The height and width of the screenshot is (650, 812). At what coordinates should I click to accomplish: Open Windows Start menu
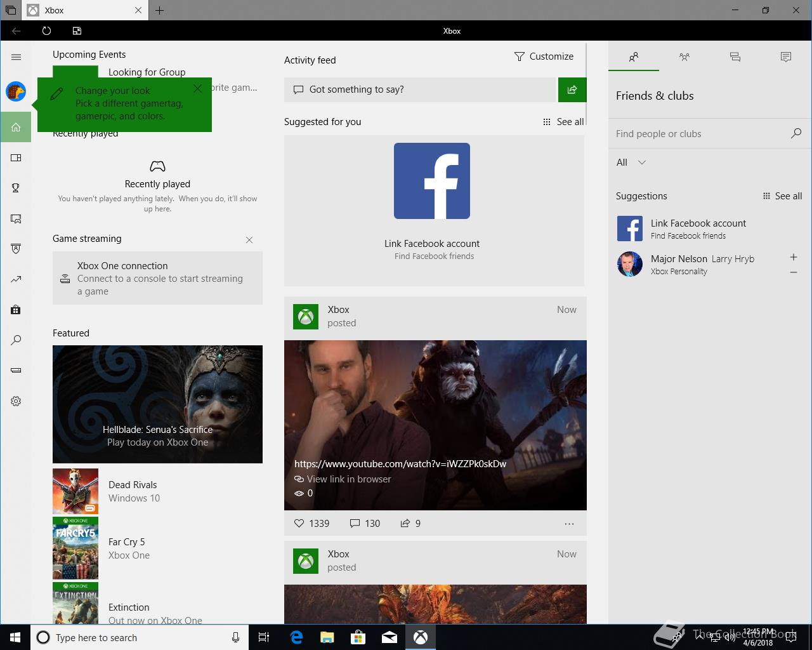15,637
